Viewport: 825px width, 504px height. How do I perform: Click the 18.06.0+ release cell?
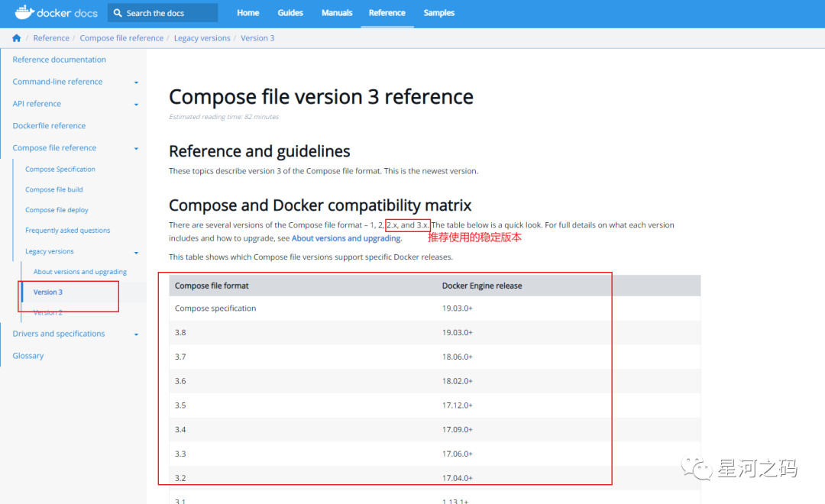pos(458,357)
